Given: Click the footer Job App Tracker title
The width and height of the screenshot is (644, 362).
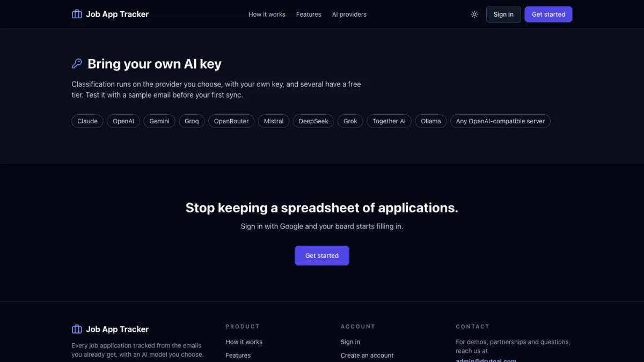Looking at the screenshot, I should [118, 329].
